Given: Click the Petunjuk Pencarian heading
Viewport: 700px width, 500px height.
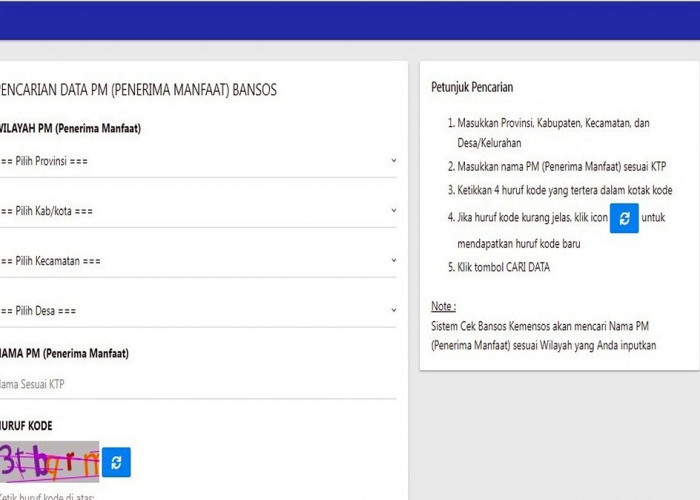Looking at the screenshot, I should coord(472,88).
